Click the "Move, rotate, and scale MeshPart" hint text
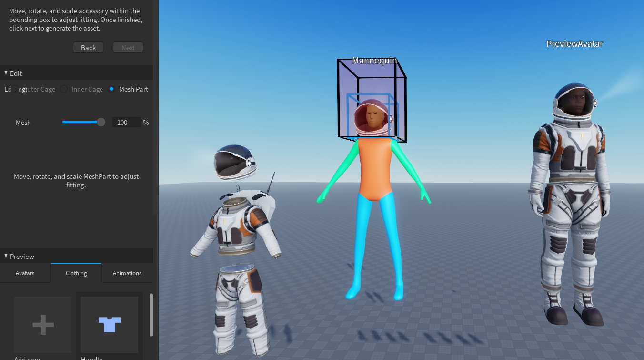The image size is (644, 360). pyautogui.click(x=76, y=181)
